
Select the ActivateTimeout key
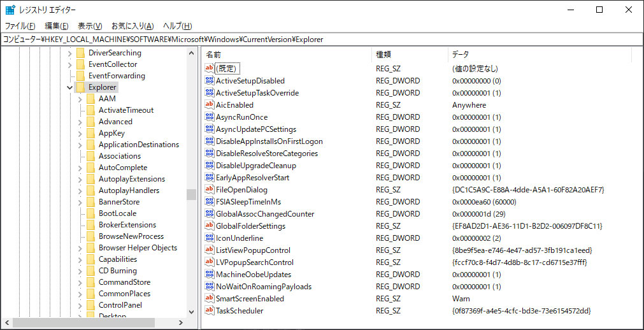126,110
